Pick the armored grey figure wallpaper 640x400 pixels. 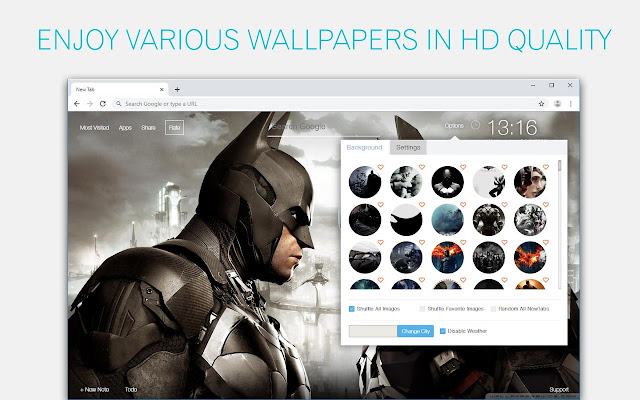(x=489, y=220)
